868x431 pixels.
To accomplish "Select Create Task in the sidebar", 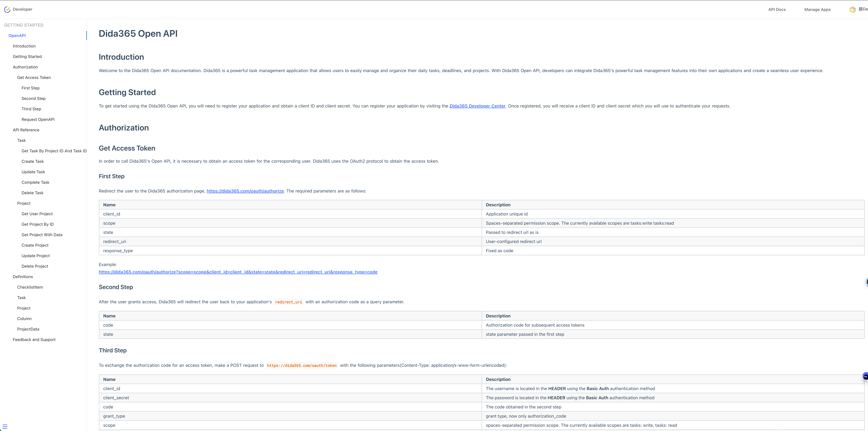I will tap(33, 161).
